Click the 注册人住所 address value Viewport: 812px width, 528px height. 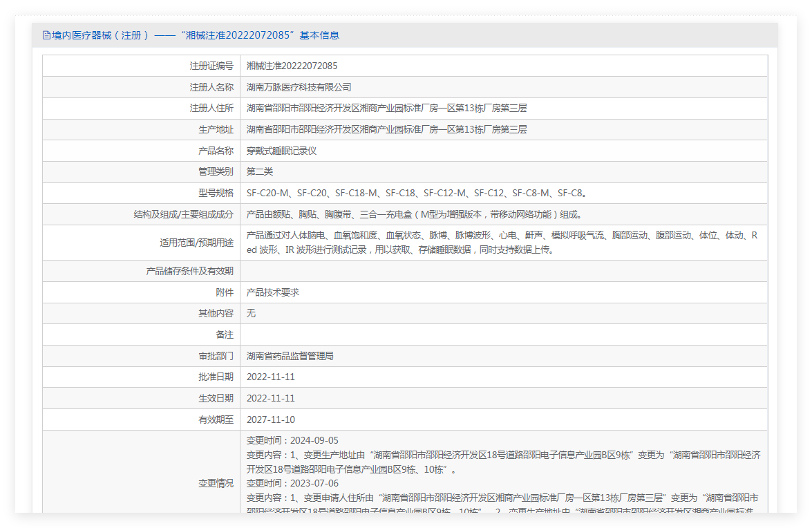click(386, 109)
